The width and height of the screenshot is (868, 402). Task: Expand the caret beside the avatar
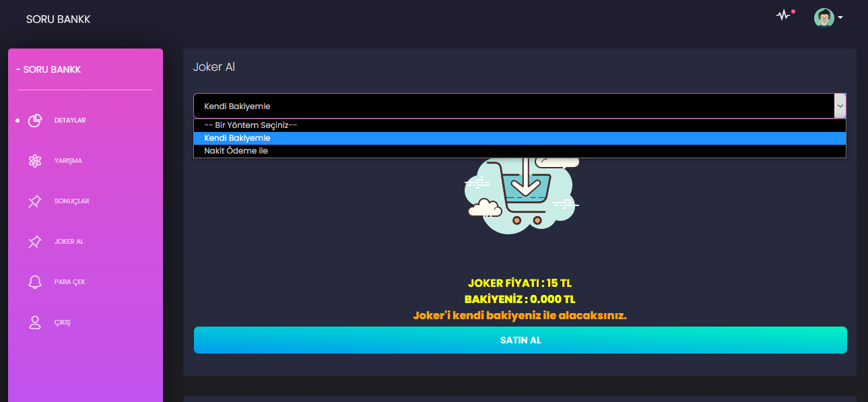pyautogui.click(x=840, y=18)
